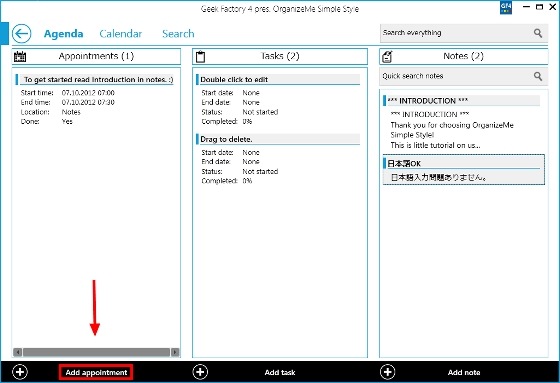Screen dimensions: 560x383
Task: Select the Appointments (1) header
Action: (x=96, y=56)
